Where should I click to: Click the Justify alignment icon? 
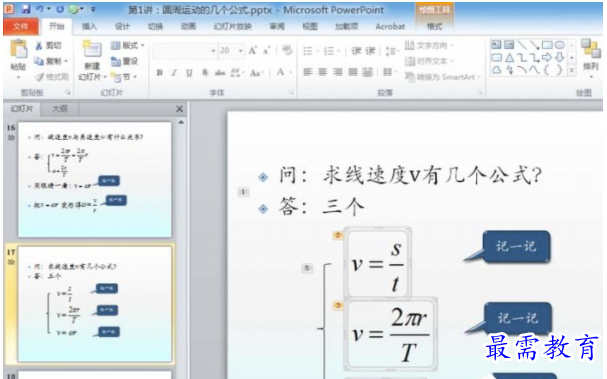click(x=353, y=72)
